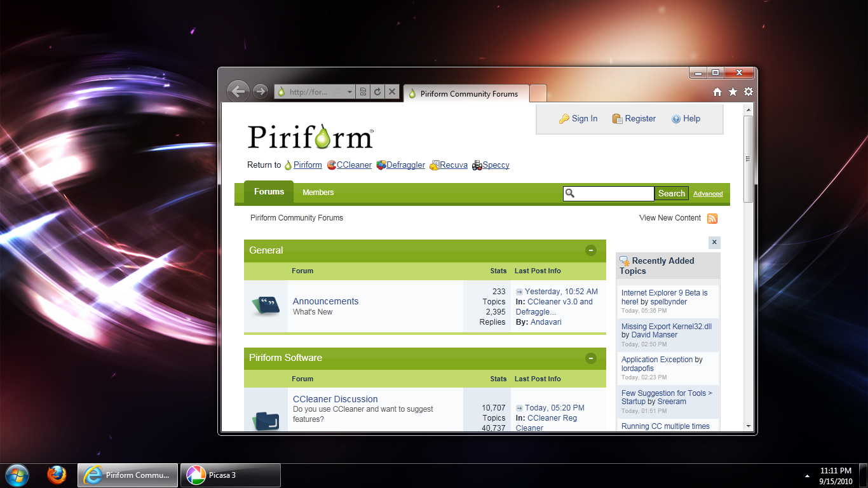Close the Recently Added Topics sidebar
Screen dimensions: 868x488
pyautogui.click(x=714, y=242)
